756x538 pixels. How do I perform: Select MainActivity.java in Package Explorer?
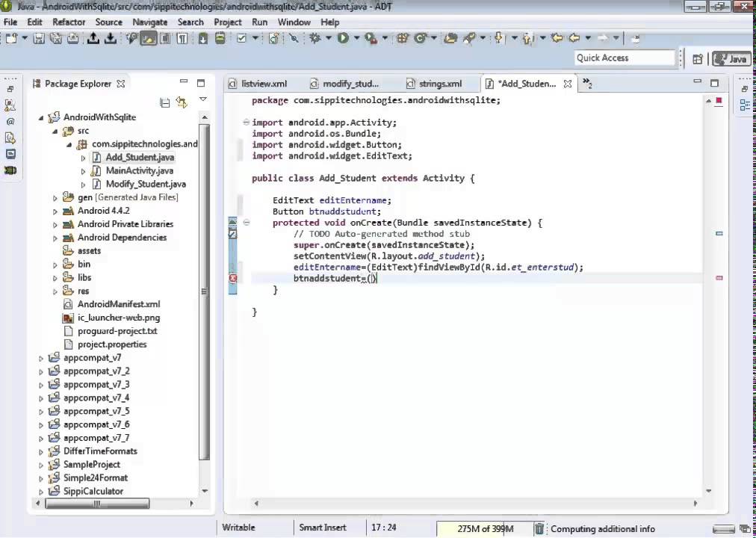tap(140, 170)
